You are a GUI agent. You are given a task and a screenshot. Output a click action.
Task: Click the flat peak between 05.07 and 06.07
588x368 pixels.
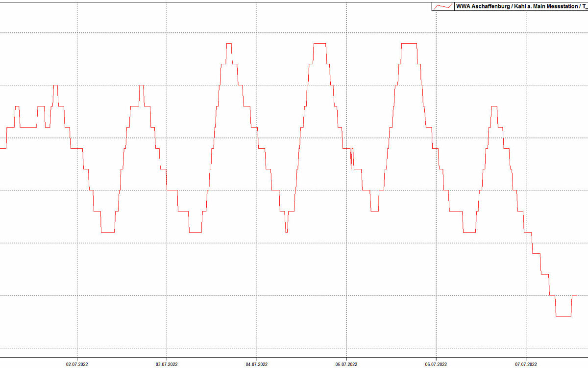409,44
